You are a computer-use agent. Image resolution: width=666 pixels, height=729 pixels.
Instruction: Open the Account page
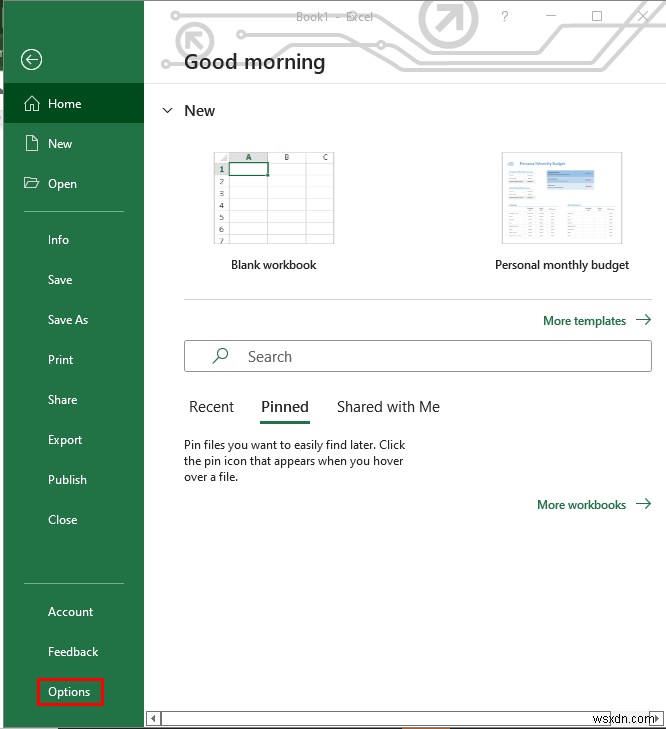(70, 612)
